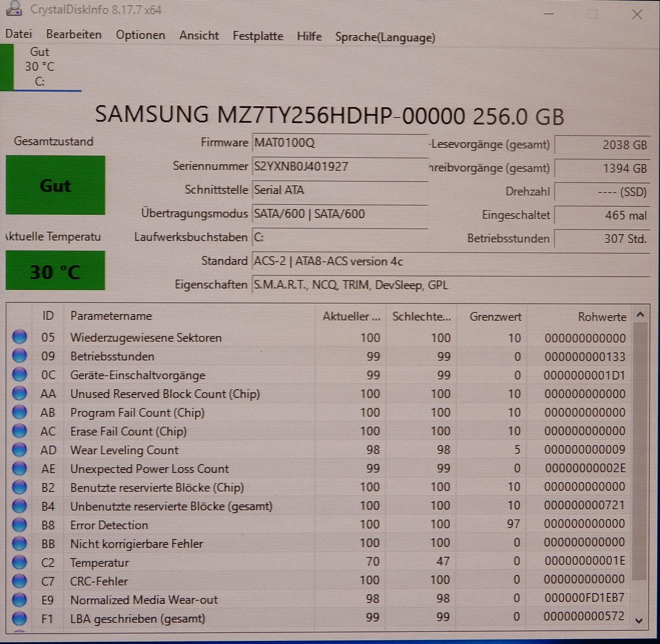Click raw value 000000000721
The image size is (660, 644).
point(585,505)
